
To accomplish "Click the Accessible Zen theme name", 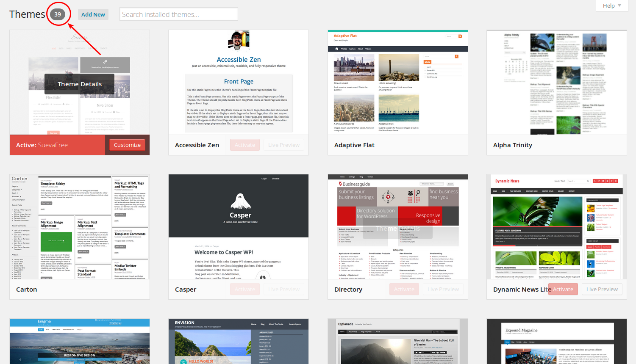I will click(x=197, y=145).
